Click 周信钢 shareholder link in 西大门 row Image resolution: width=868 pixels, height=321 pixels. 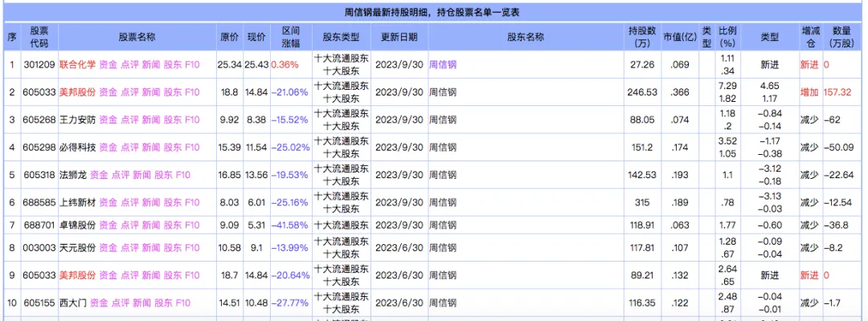coord(443,303)
